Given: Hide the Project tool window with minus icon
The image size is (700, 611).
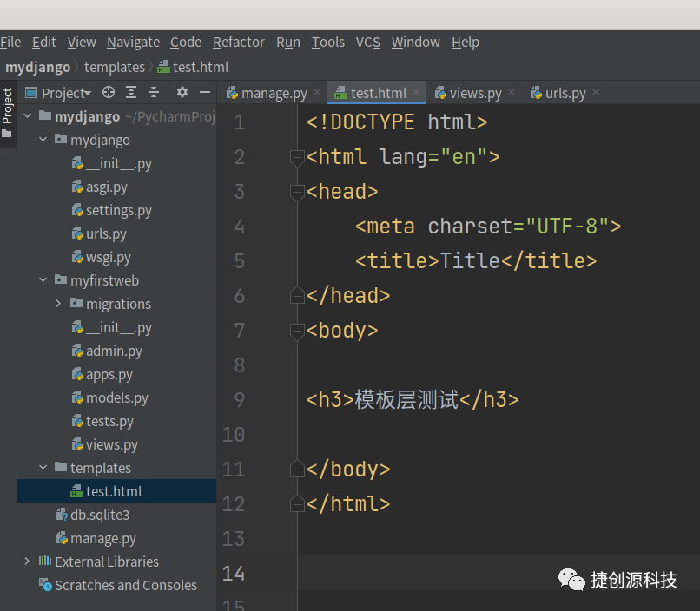Looking at the screenshot, I should [x=205, y=92].
